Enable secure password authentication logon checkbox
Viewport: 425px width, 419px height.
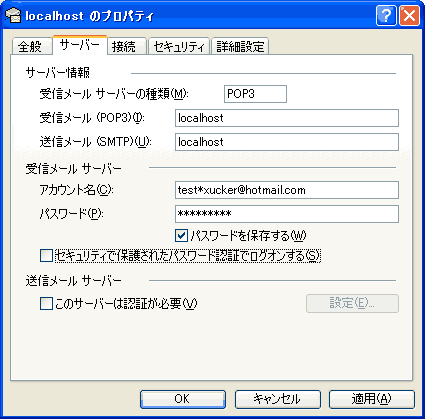click(x=46, y=256)
